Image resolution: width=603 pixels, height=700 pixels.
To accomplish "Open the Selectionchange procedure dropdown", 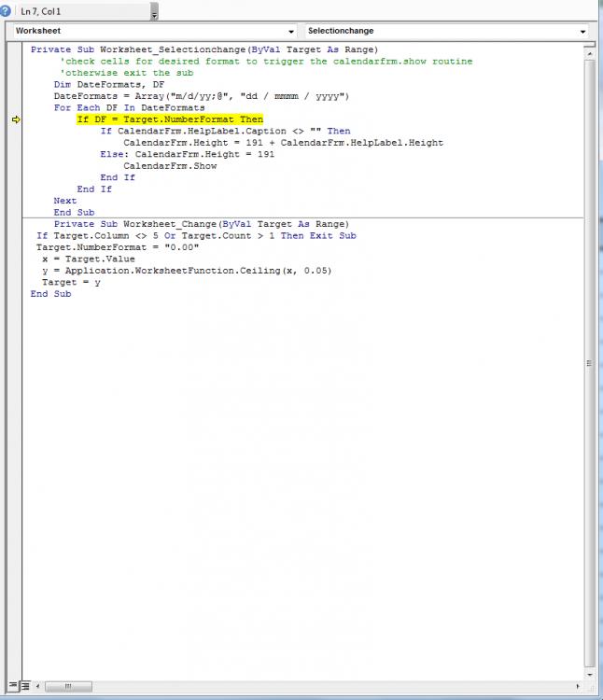I will [446, 31].
